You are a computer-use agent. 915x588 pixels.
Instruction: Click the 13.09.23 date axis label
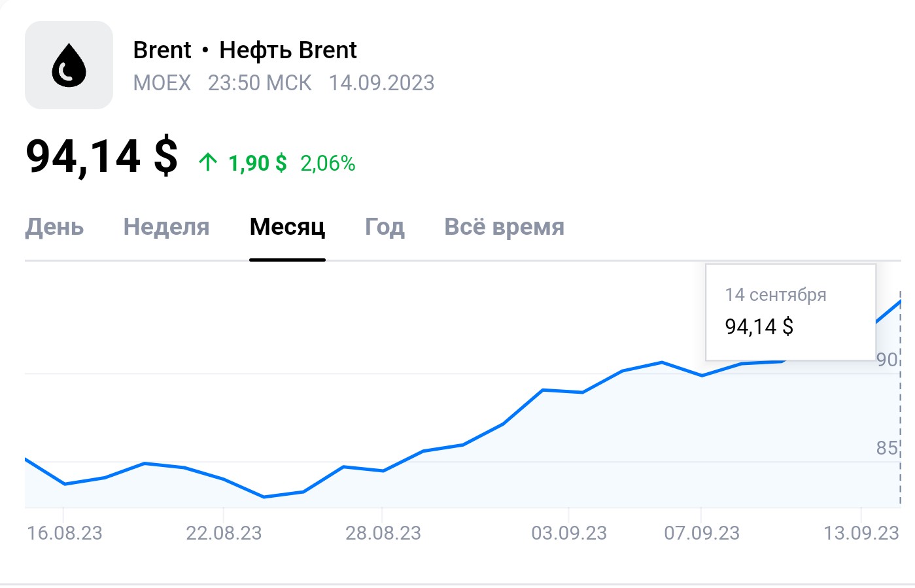(861, 533)
